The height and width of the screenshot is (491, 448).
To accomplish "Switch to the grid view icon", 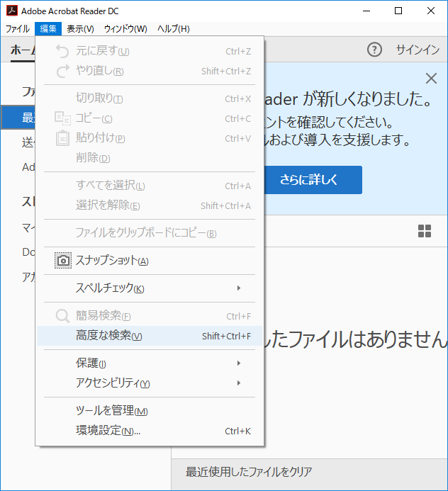I will coord(425,231).
